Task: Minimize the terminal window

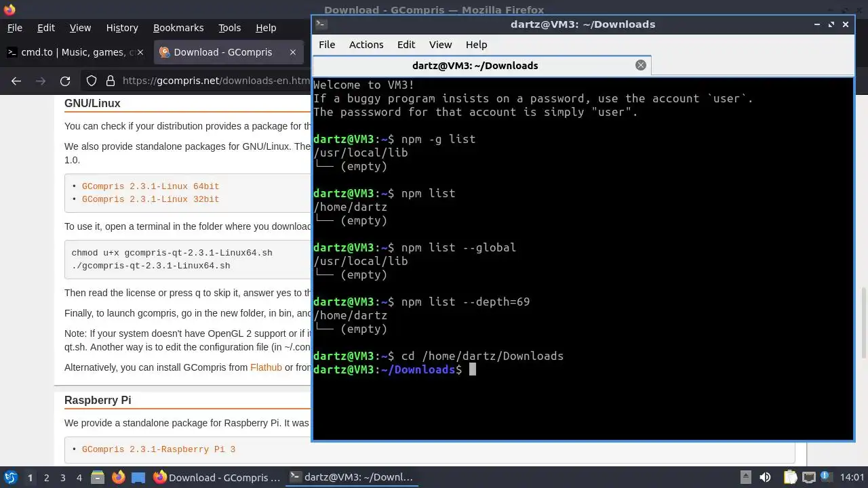Action: click(817, 24)
